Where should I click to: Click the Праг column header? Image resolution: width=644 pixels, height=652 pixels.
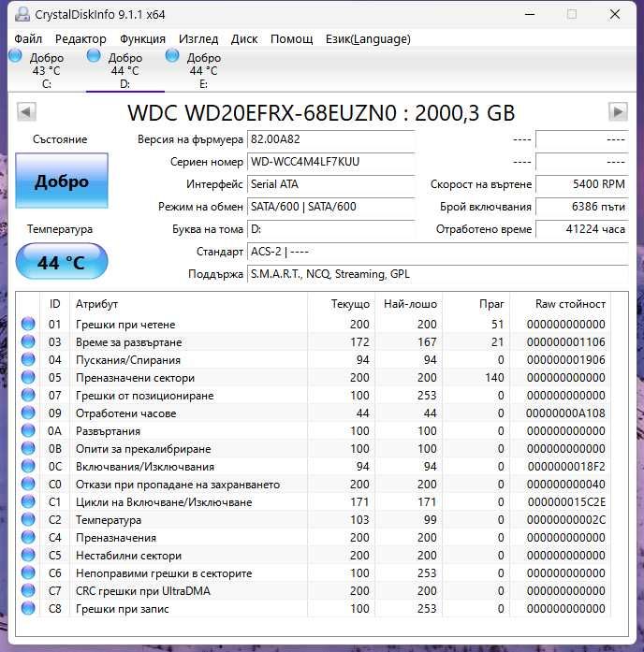click(x=476, y=304)
